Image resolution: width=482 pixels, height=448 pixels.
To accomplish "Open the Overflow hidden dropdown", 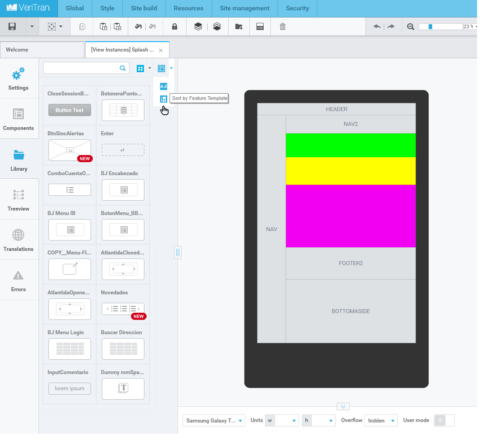I will coord(381,420).
